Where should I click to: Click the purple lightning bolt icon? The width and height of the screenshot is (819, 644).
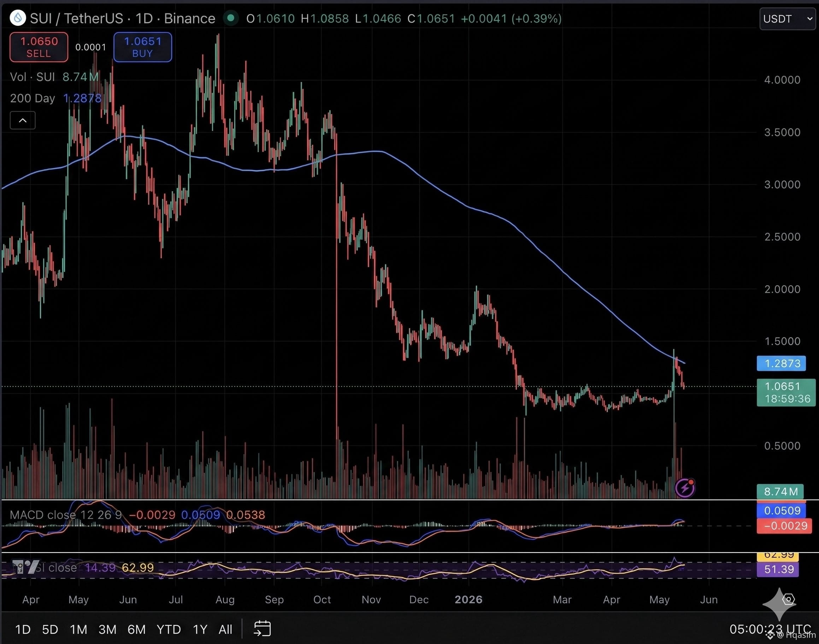click(685, 488)
